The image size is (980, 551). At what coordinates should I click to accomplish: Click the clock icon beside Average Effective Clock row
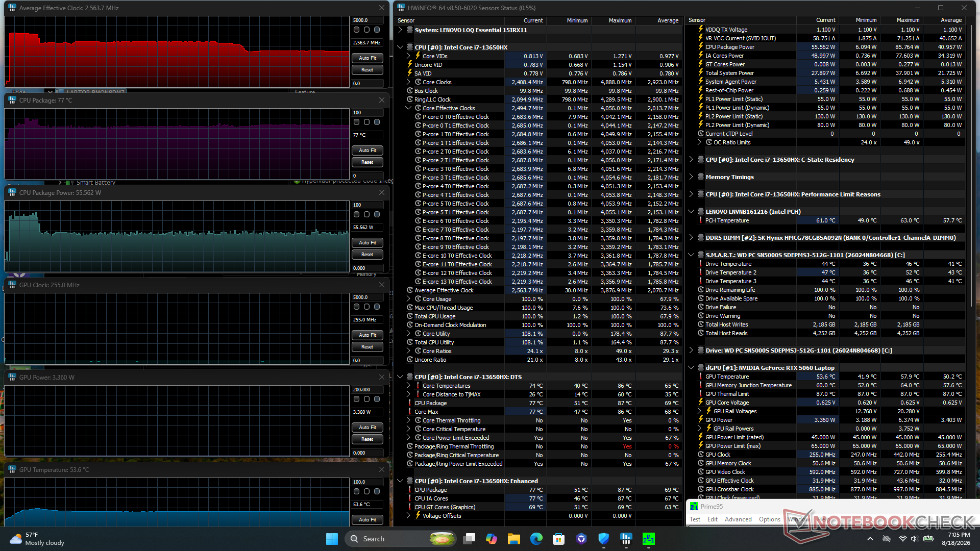tap(409, 290)
